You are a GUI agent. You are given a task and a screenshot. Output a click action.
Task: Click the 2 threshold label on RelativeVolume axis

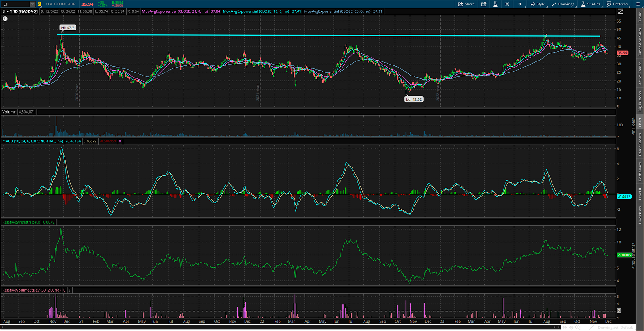tap(619, 311)
